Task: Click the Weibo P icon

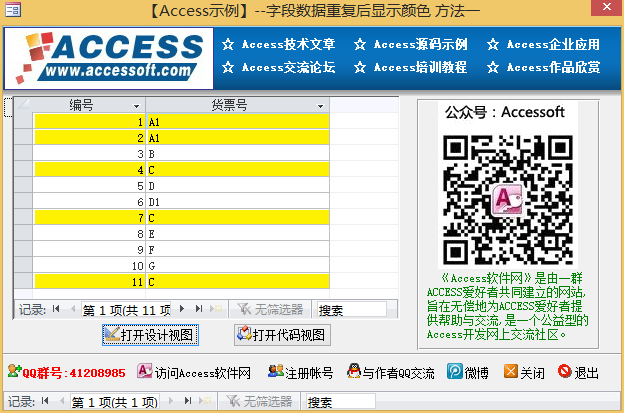Action: [455, 371]
